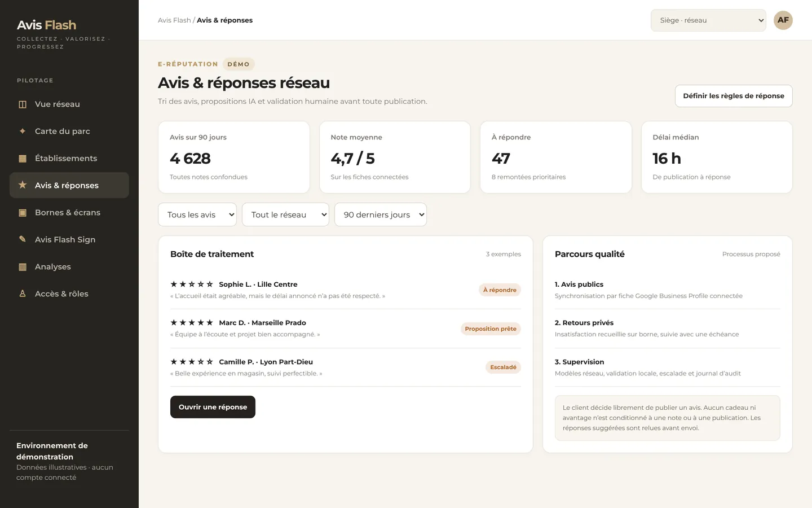Screen dimensions: 812x508
Task: Click the Avis Flash logo title
Action: click(46, 25)
